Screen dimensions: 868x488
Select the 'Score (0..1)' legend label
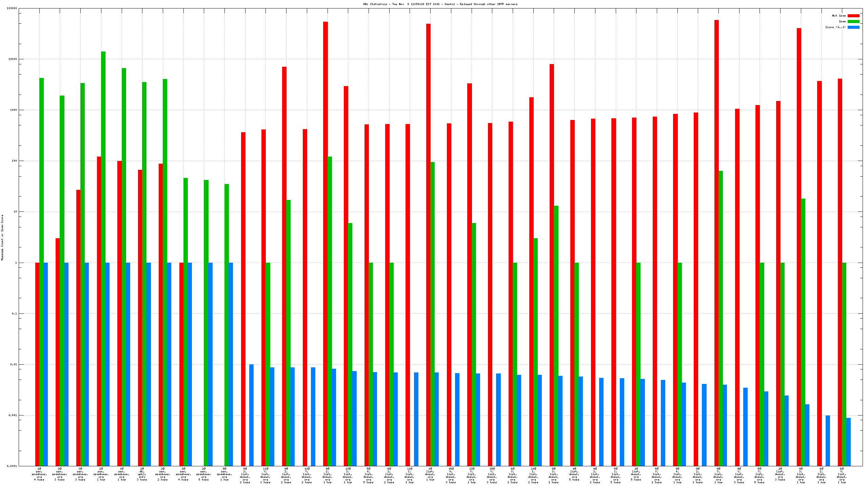click(x=835, y=27)
